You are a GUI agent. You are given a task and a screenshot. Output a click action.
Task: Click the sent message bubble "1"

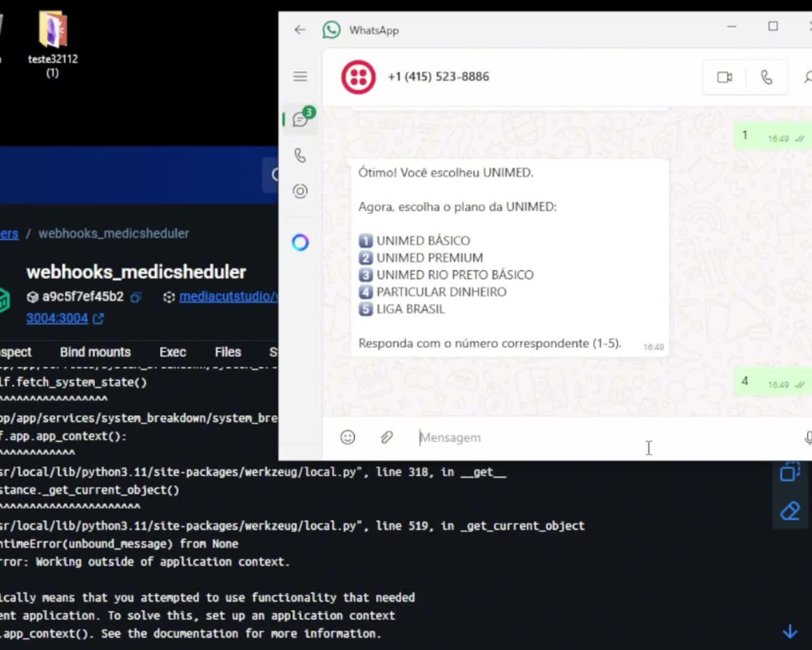(x=773, y=136)
